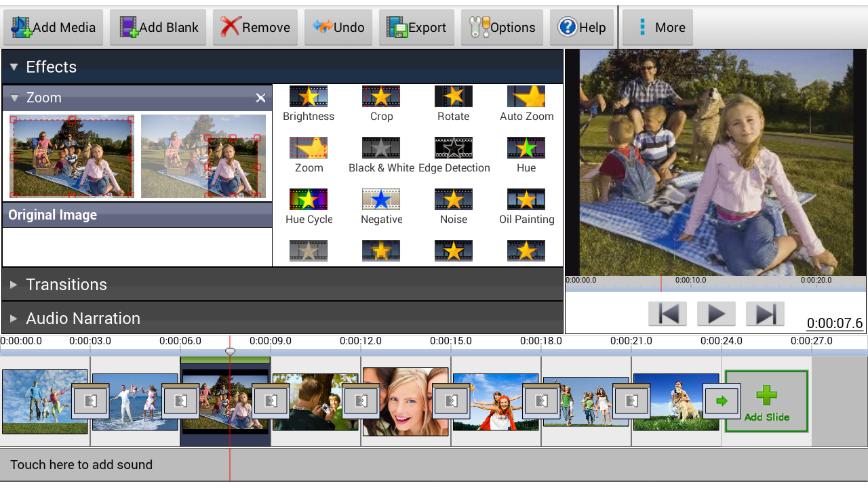Image resolution: width=868 pixels, height=488 pixels.
Task: Choose the Rotate effect icon
Action: (453, 97)
